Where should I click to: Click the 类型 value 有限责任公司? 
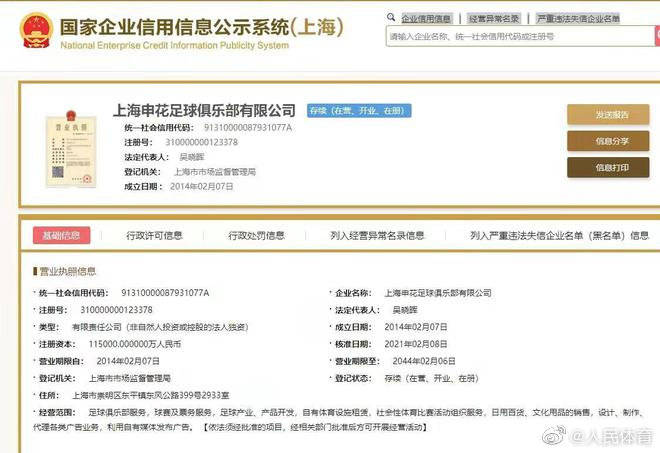tap(160, 327)
